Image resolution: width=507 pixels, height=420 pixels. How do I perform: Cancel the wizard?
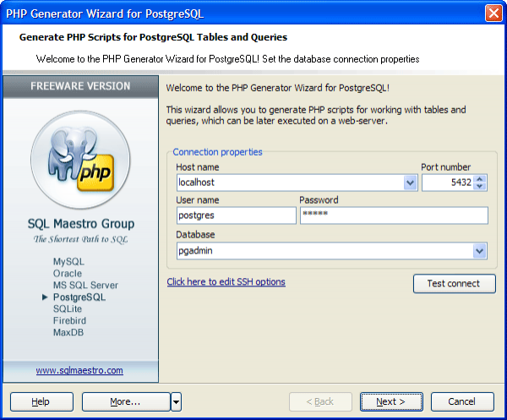[461, 401]
